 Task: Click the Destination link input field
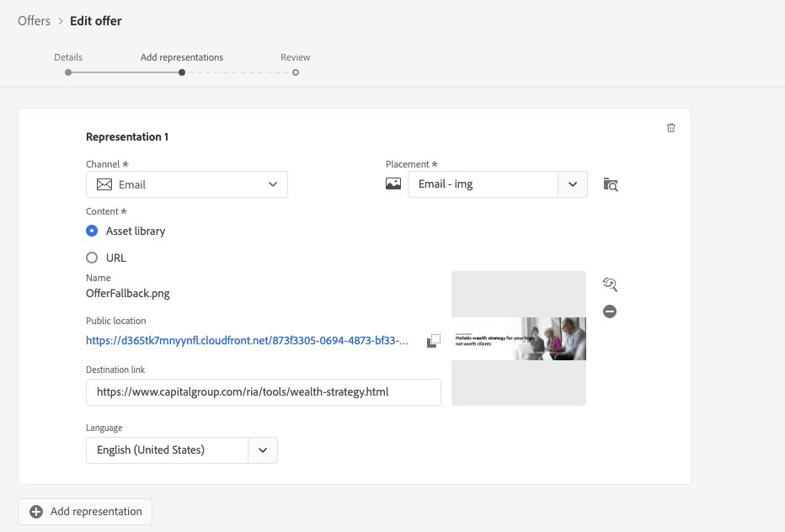264,392
